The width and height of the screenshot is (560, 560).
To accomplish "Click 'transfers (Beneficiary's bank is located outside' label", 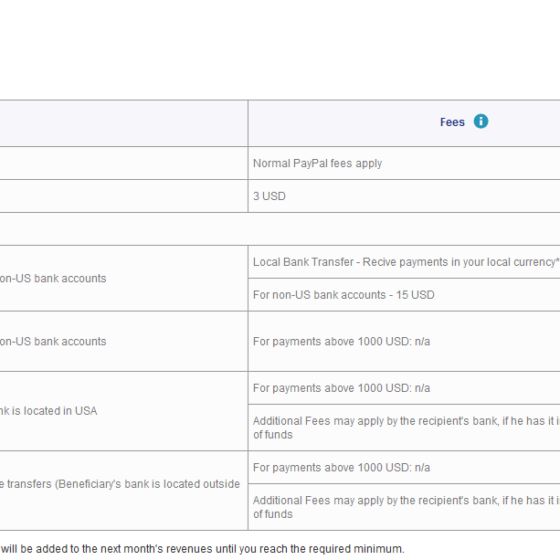I will (120, 484).
